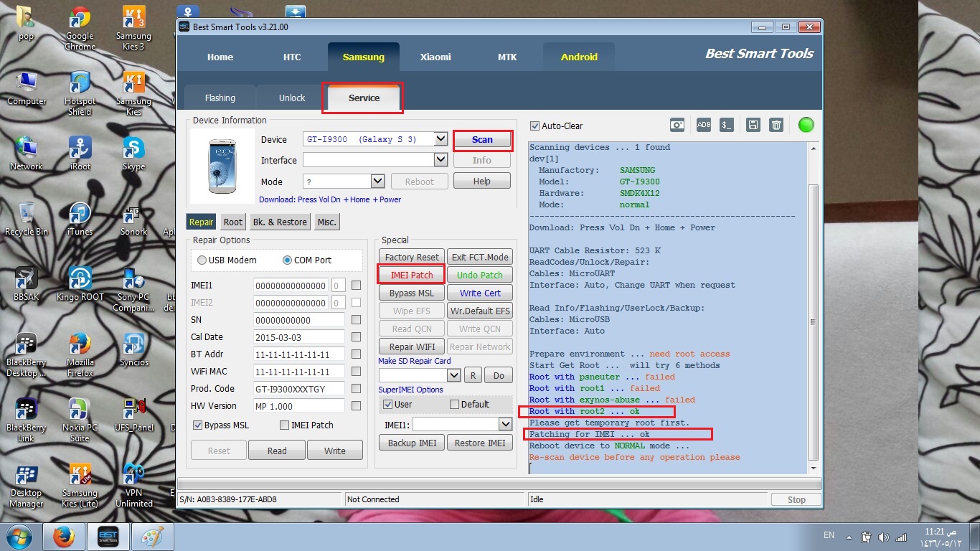Screen dimensions: 980x551
Task: Open Mozilla Firefox desktop shortcut
Action: point(80,355)
